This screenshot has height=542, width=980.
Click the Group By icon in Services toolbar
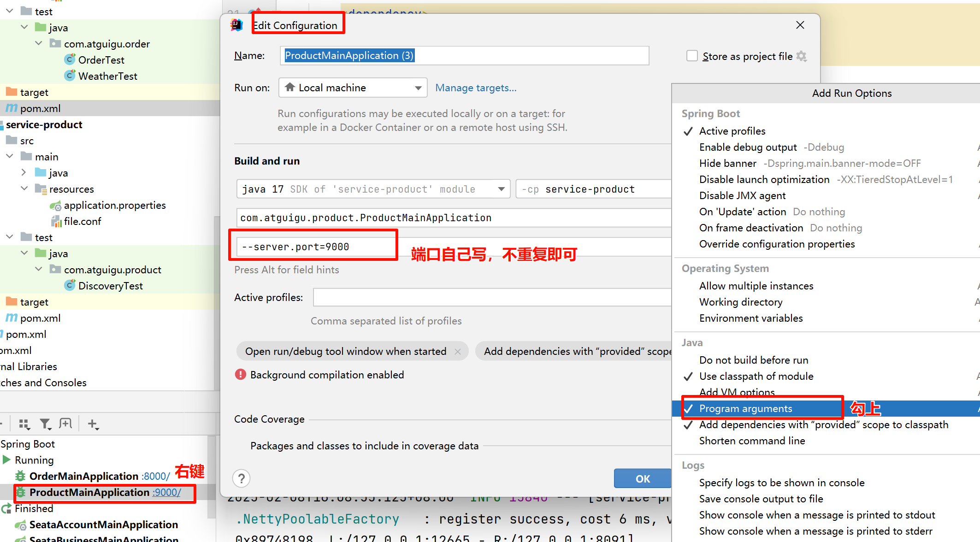point(24,424)
